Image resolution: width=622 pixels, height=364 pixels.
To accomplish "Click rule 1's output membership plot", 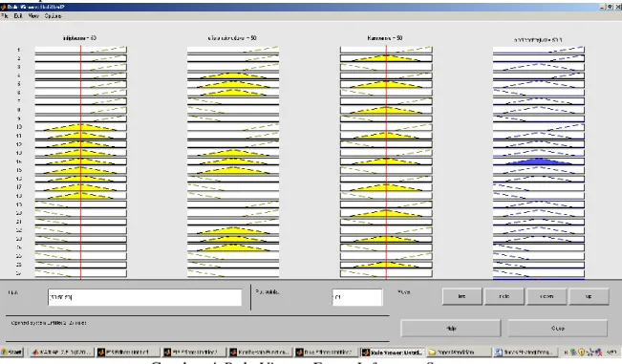I will (x=538, y=50).
